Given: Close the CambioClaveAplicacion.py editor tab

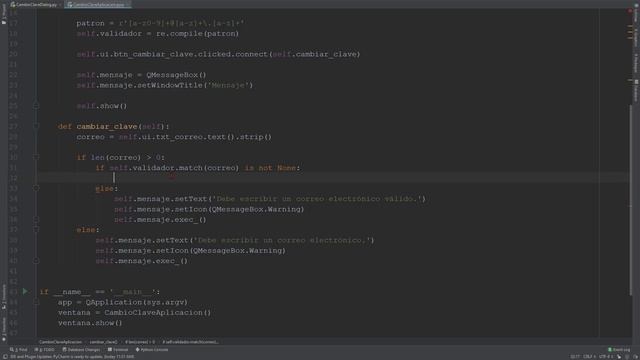Looking at the screenshot, I should (128, 4).
